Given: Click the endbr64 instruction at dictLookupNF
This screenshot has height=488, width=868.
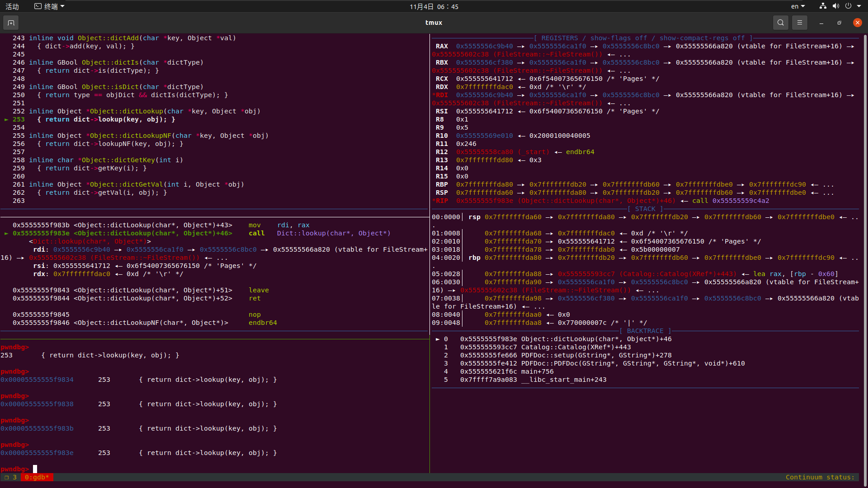Looking at the screenshot, I should (145, 323).
